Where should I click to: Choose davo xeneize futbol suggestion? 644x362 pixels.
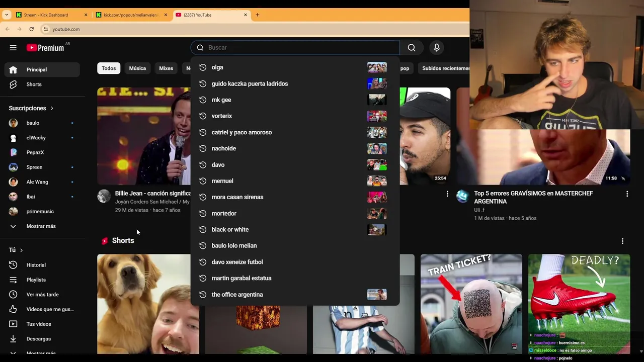click(295, 262)
